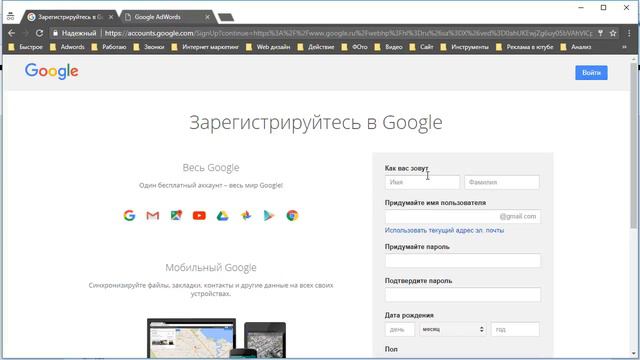
Task: Focus the username @gmail.com field
Action: [x=462, y=217]
